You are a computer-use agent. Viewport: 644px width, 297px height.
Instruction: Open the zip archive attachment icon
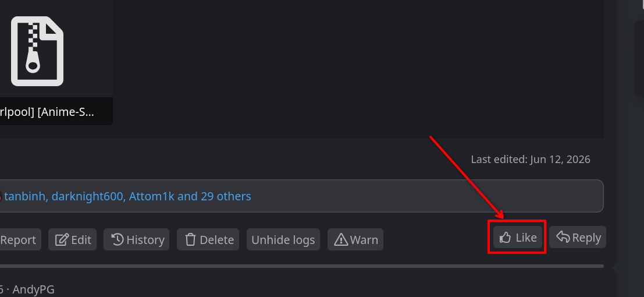(37, 51)
